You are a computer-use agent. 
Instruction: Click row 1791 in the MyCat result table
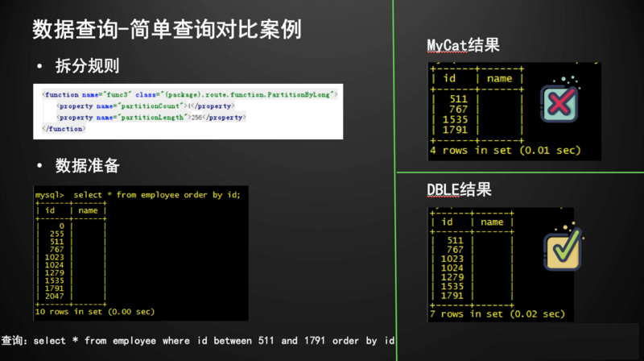pos(477,130)
